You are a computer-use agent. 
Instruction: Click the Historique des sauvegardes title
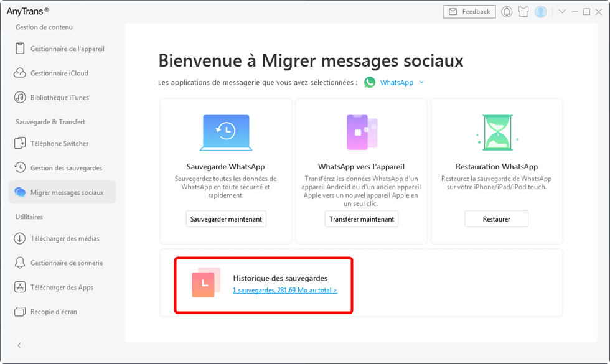click(x=280, y=278)
